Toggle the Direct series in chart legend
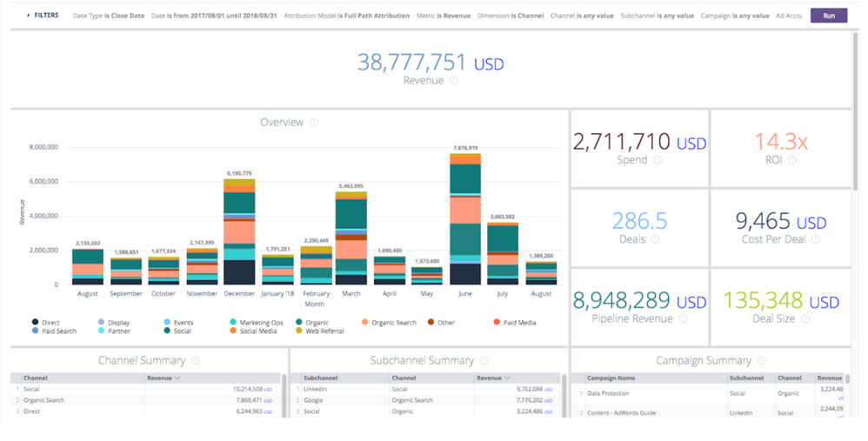 coord(50,323)
